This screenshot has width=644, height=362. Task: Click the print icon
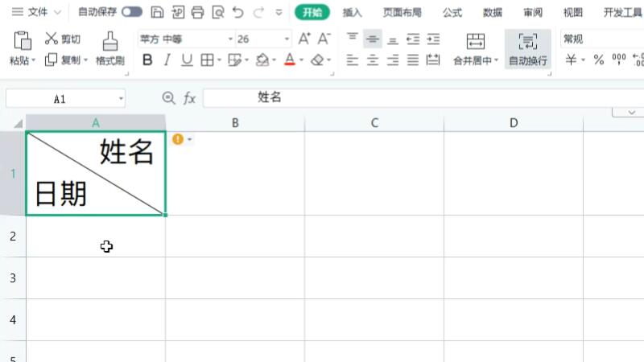click(197, 12)
